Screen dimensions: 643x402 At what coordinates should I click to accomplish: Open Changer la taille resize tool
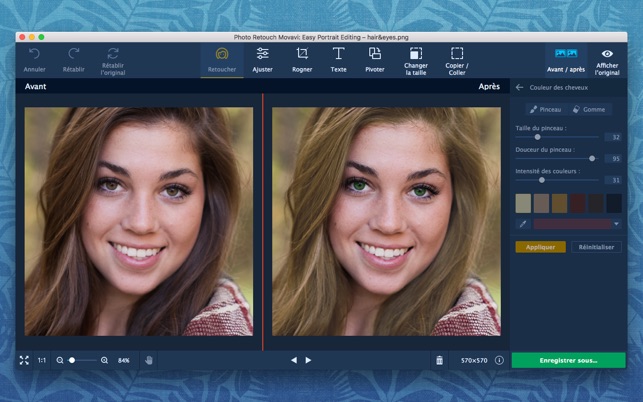pos(416,60)
